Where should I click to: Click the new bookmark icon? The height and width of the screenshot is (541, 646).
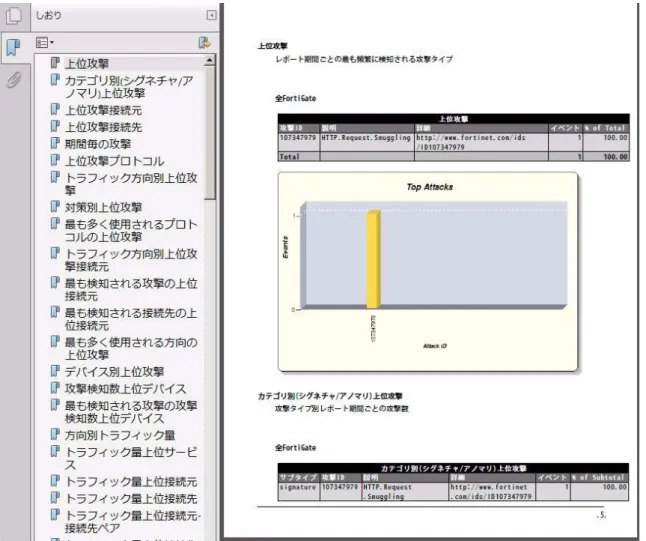pyautogui.click(x=204, y=42)
